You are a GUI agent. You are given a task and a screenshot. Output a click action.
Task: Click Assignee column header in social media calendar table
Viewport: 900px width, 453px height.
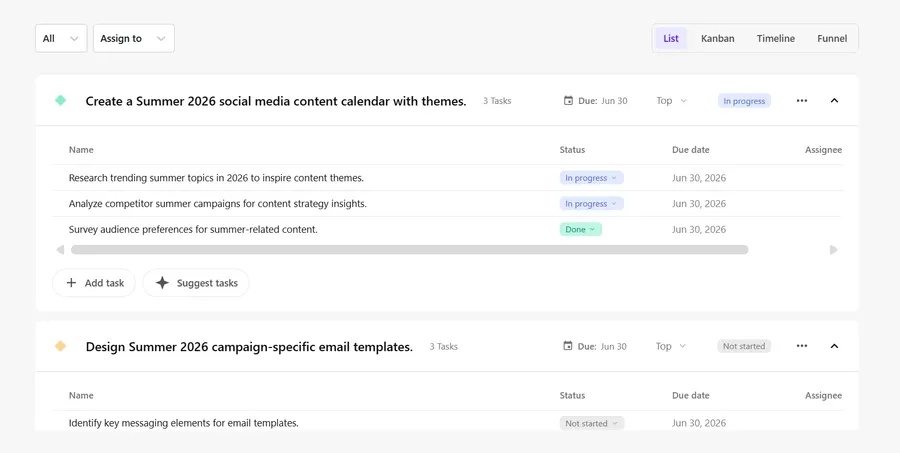coord(824,150)
